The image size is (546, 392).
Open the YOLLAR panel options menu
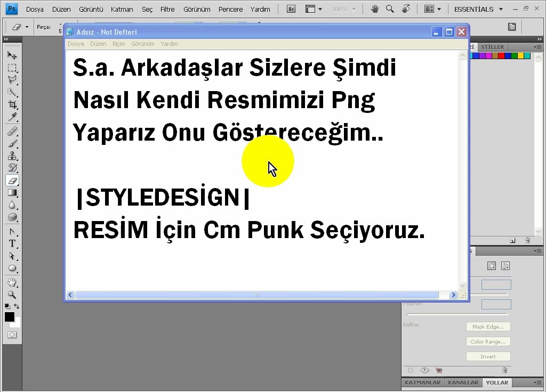[x=537, y=382]
